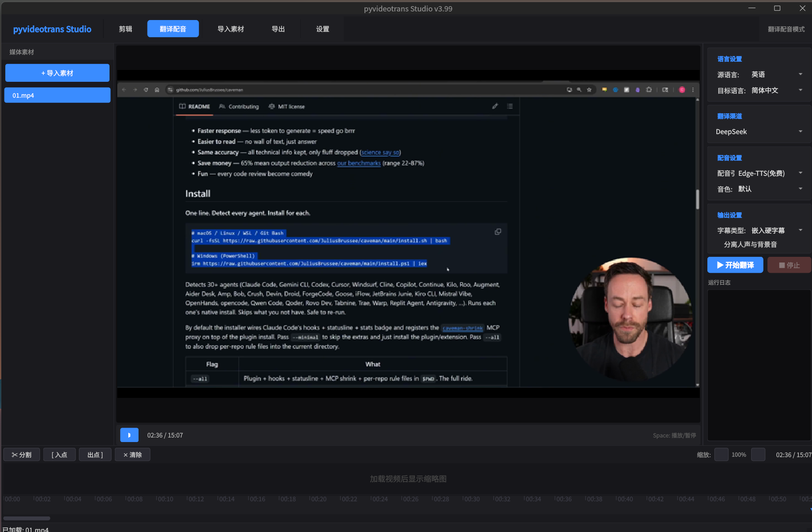The height and width of the screenshot is (532, 812).
Task: Clear markers with × 清除
Action: coord(132,455)
